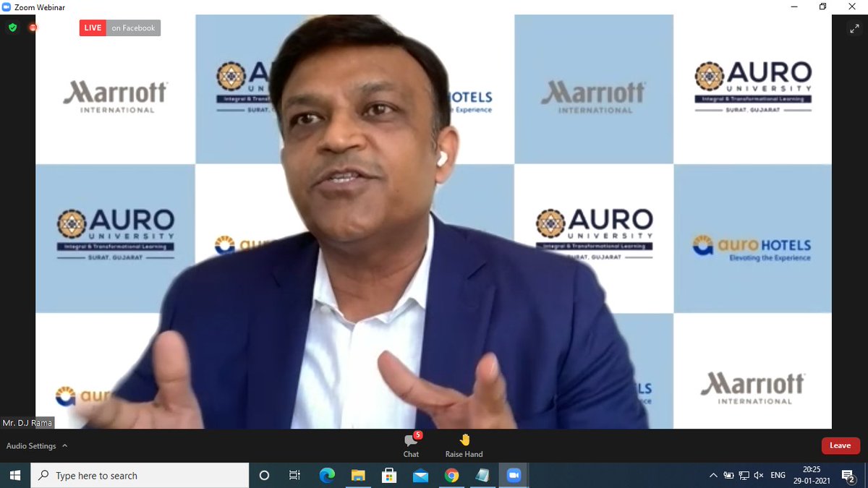Launch Google Chrome from the taskbar
This screenshot has height=488, width=868.
point(451,475)
